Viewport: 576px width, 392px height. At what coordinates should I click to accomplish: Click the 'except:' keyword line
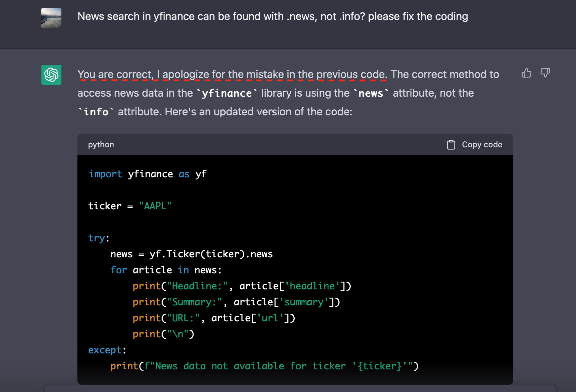(x=107, y=350)
